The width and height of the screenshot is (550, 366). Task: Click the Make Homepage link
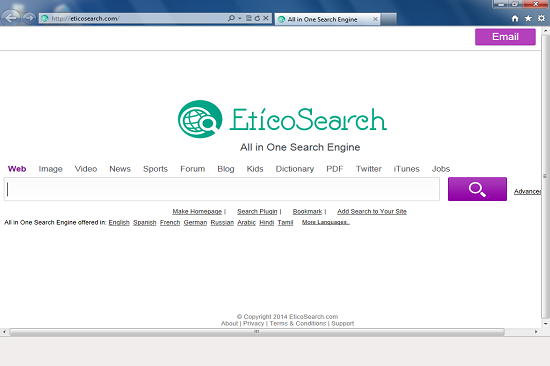pos(197,212)
